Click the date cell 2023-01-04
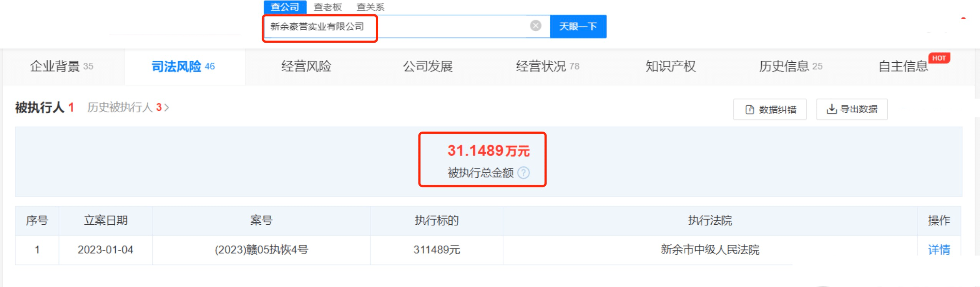The height and width of the screenshot is (287, 980). (105, 250)
